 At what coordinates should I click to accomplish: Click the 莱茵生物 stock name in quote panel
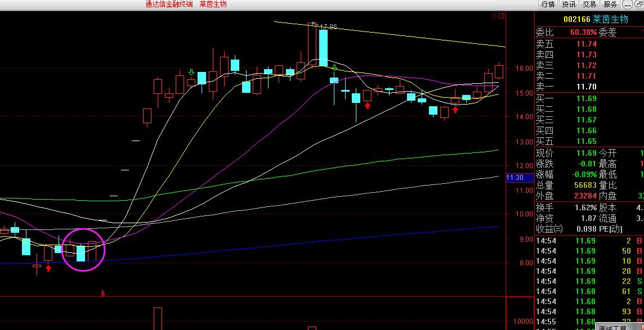tap(610, 19)
